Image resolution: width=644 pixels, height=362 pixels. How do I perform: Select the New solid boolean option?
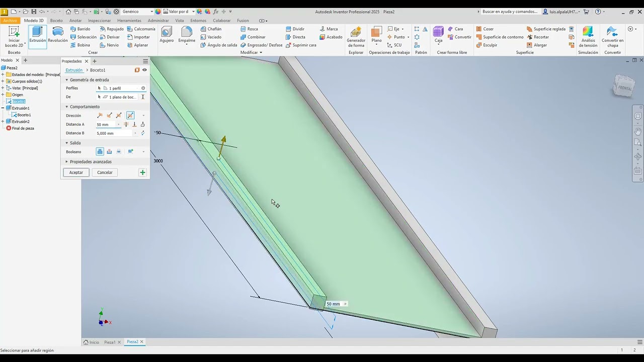pos(130,152)
